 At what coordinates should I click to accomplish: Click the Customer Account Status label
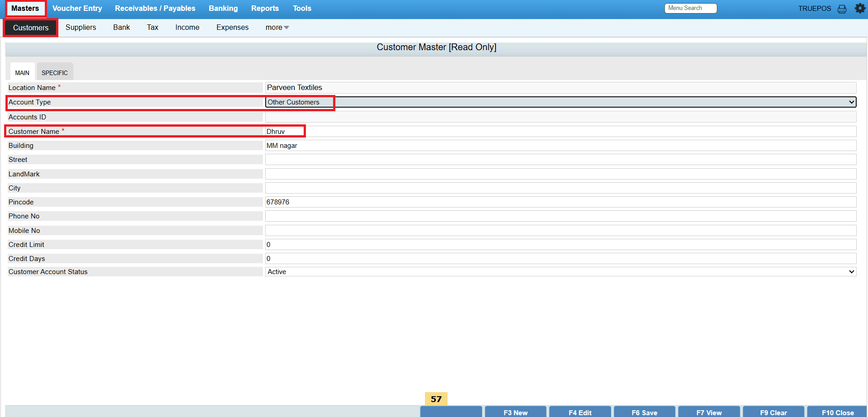[48, 272]
